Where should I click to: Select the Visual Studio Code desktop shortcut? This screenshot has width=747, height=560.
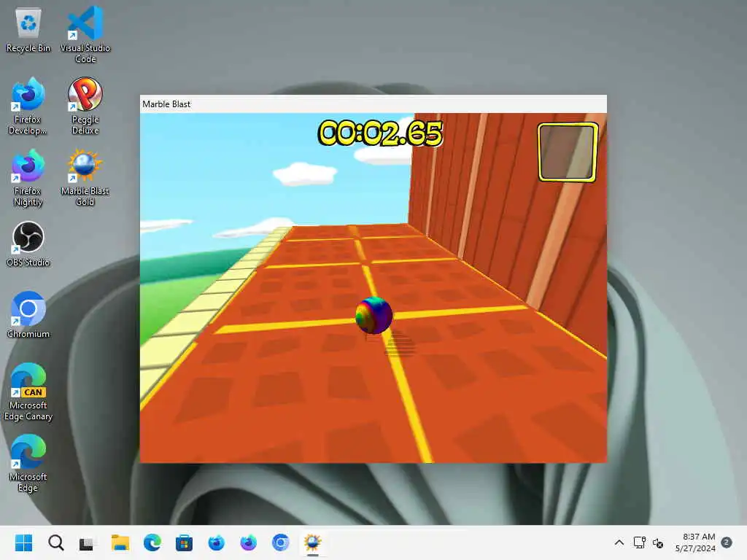coord(85,34)
